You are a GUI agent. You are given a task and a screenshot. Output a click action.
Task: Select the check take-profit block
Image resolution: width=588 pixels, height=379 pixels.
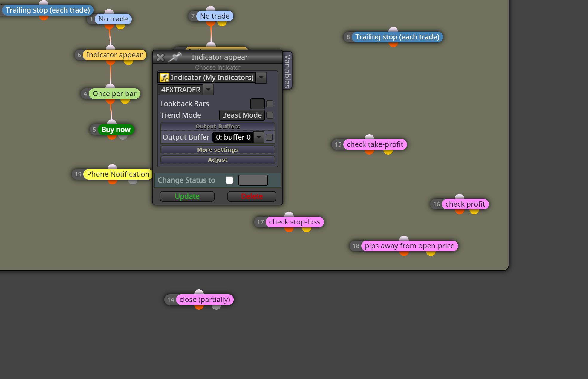[x=375, y=144]
